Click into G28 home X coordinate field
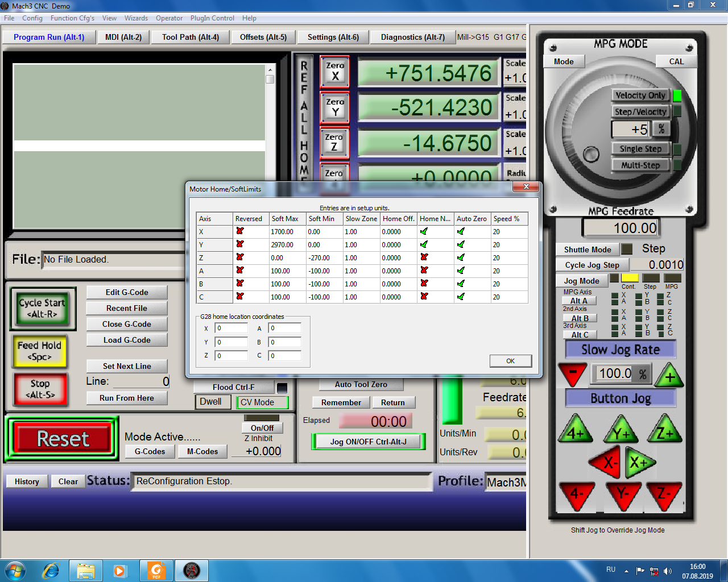Image resolution: width=728 pixels, height=582 pixels. click(231, 328)
